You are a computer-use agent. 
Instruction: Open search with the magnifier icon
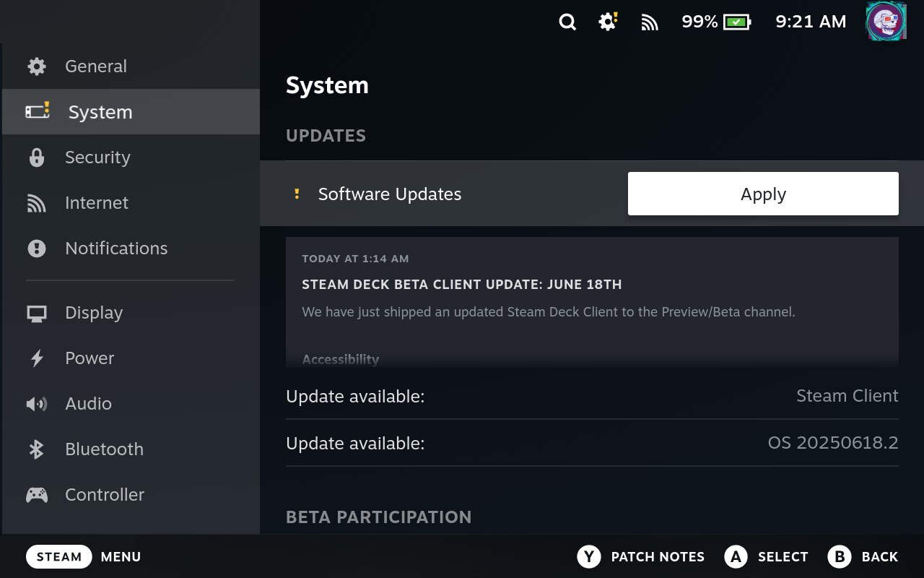click(567, 22)
